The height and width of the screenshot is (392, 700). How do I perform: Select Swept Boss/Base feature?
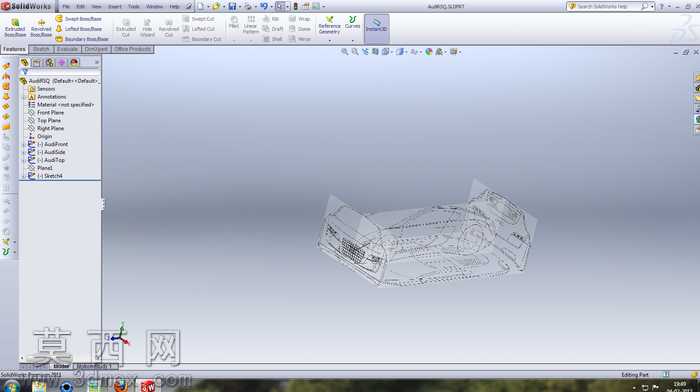point(79,19)
